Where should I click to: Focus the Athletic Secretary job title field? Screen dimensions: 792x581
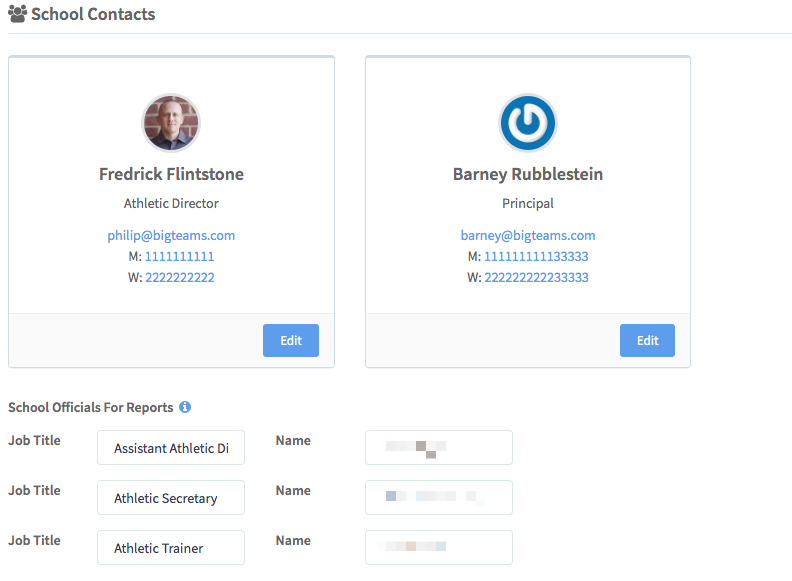pyautogui.click(x=171, y=498)
